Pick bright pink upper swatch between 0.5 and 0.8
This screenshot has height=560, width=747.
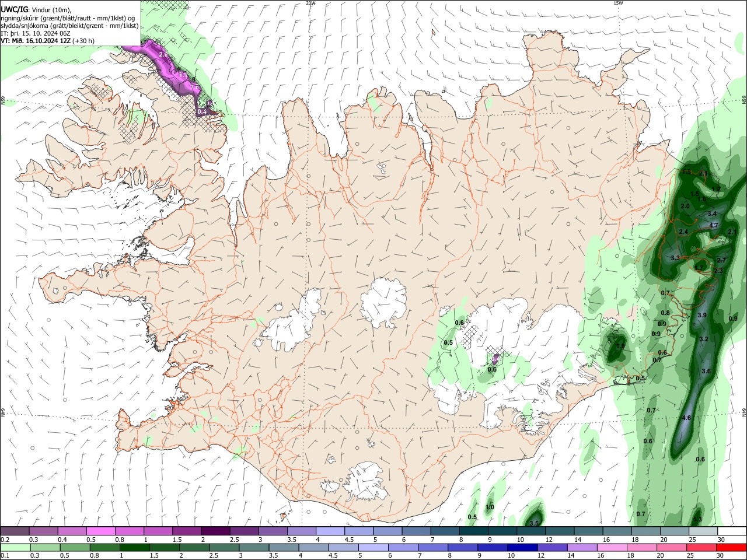click(x=101, y=531)
